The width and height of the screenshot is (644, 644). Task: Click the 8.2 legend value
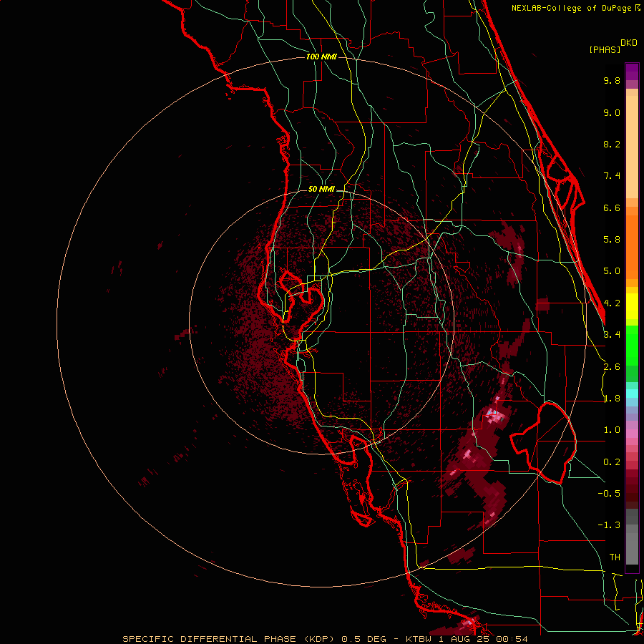click(x=612, y=144)
